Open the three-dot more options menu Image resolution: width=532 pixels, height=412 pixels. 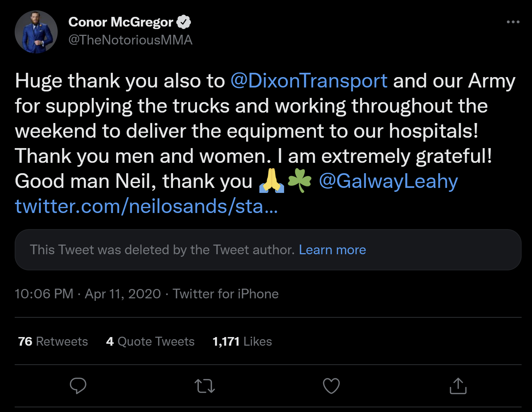point(513,22)
